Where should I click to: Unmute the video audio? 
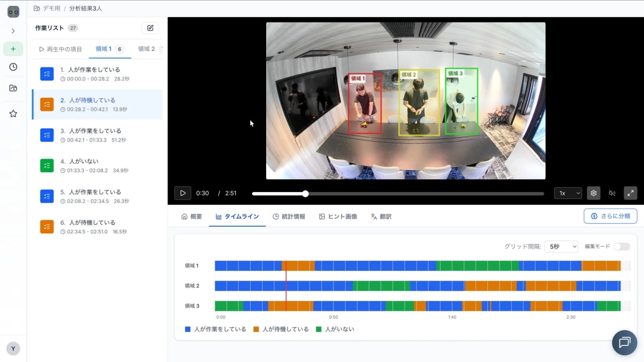(x=612, y=193)
